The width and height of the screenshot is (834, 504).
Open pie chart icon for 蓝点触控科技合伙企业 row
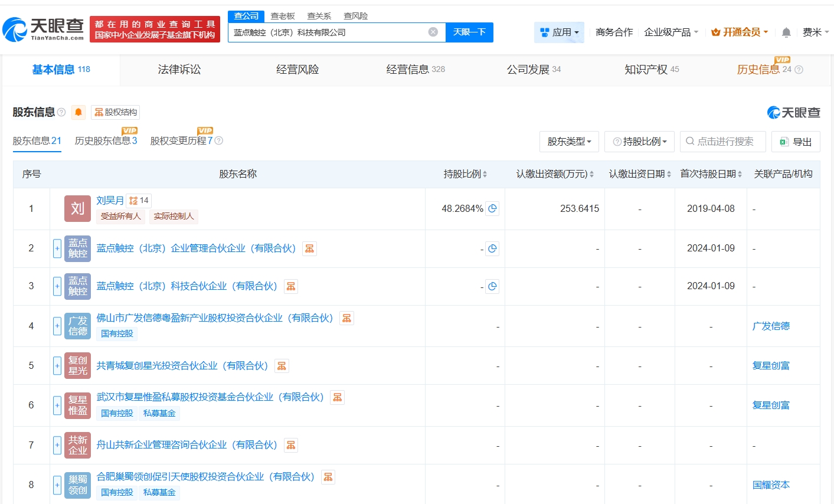(492, 286)
